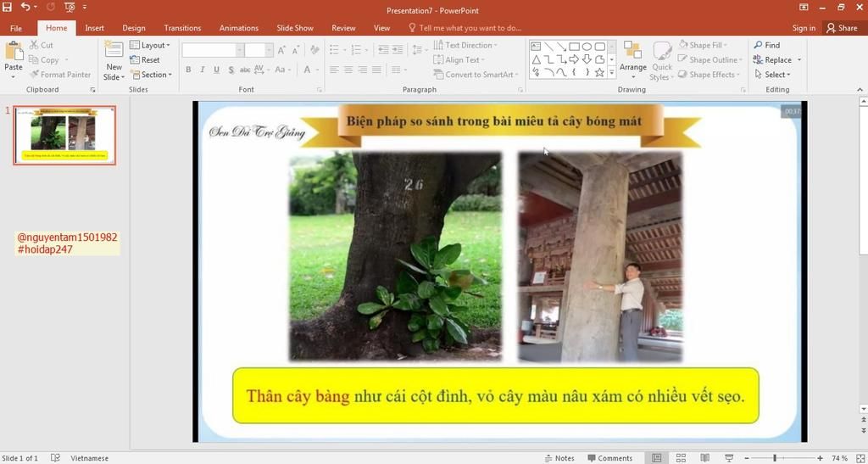Viewport: 868px width, 464px height.
Task: Decrease font size
Action: coord(296,50)
